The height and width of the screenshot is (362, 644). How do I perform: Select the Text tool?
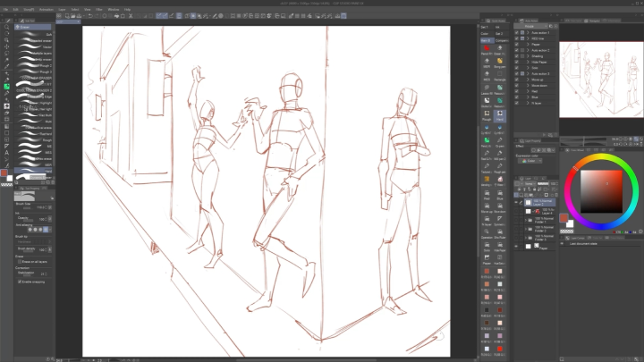(x=6, y=153)
